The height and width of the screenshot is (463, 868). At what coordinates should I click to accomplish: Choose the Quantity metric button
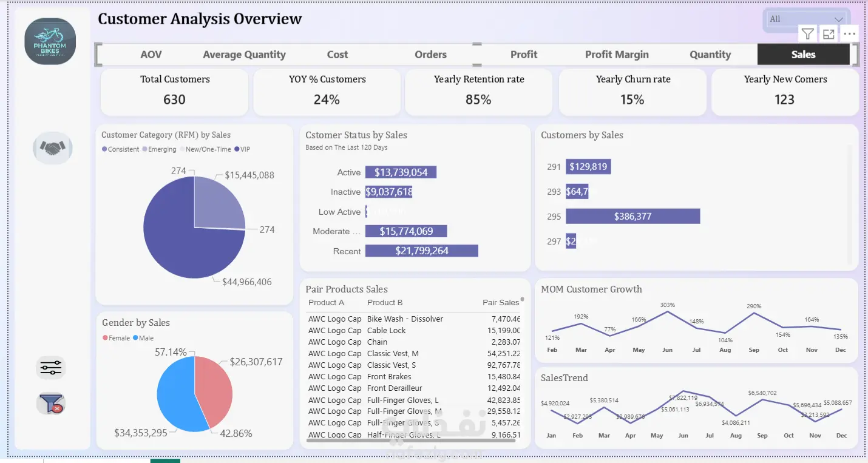point(710,55)
